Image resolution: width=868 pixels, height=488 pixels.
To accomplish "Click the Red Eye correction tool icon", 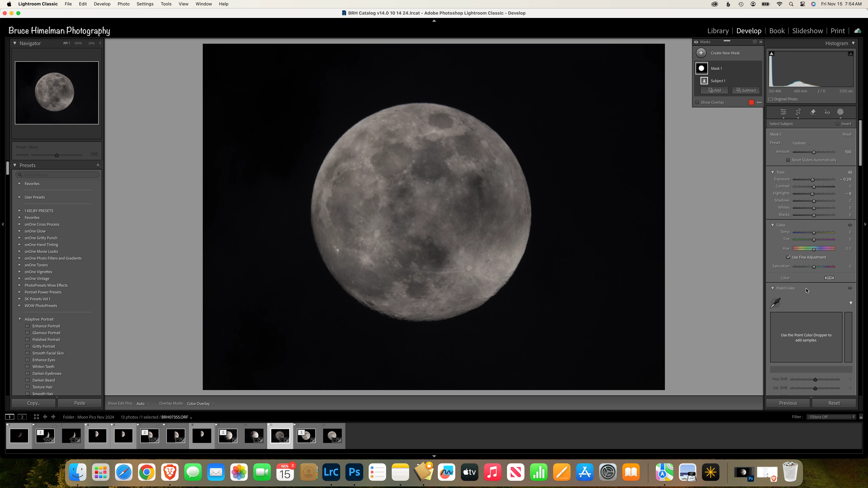I will [827, 112].
